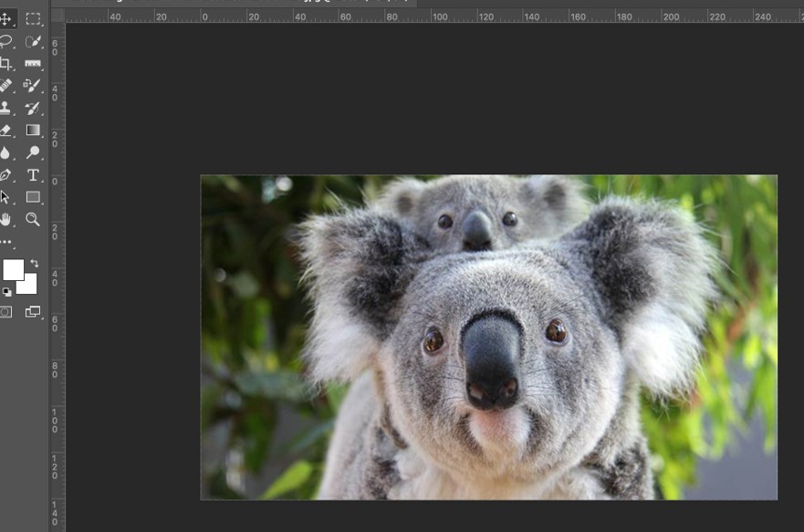
Task: Select the Healing Brush tool
Action: click(6, 86)
